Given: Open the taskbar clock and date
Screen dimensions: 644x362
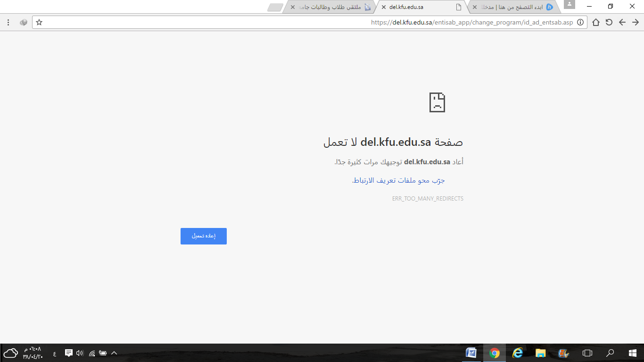Looking at the screenshot, I should (x=33, y=353).
